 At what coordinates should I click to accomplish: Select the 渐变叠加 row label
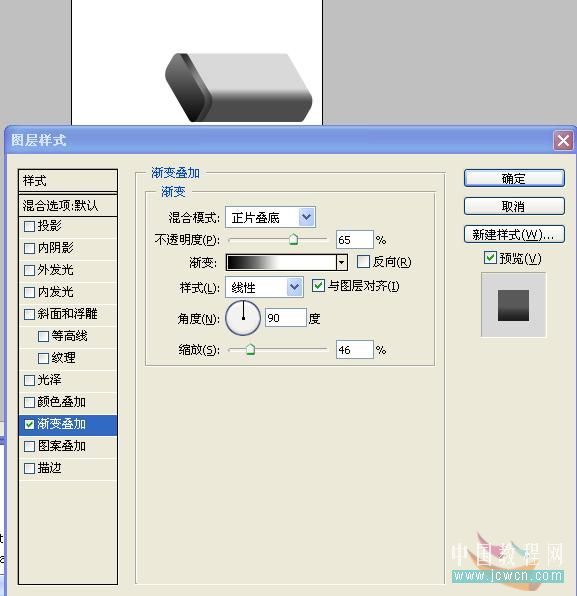pos(62,424)
